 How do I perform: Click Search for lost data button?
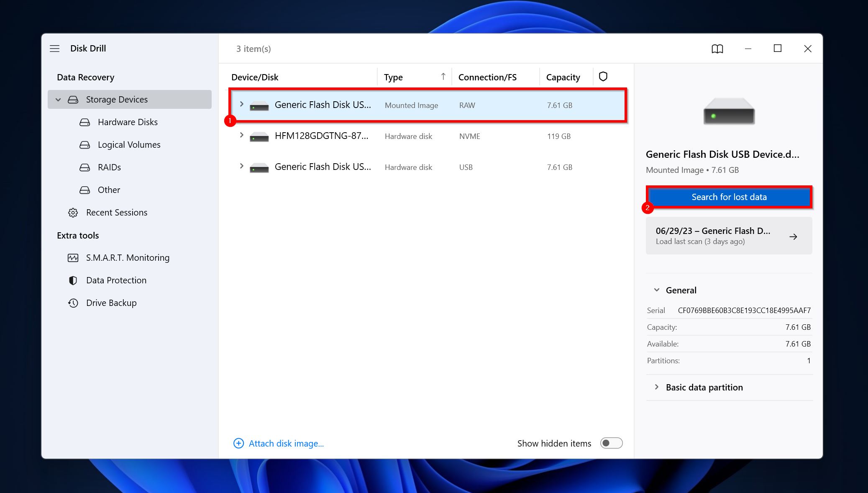(729, 197)
